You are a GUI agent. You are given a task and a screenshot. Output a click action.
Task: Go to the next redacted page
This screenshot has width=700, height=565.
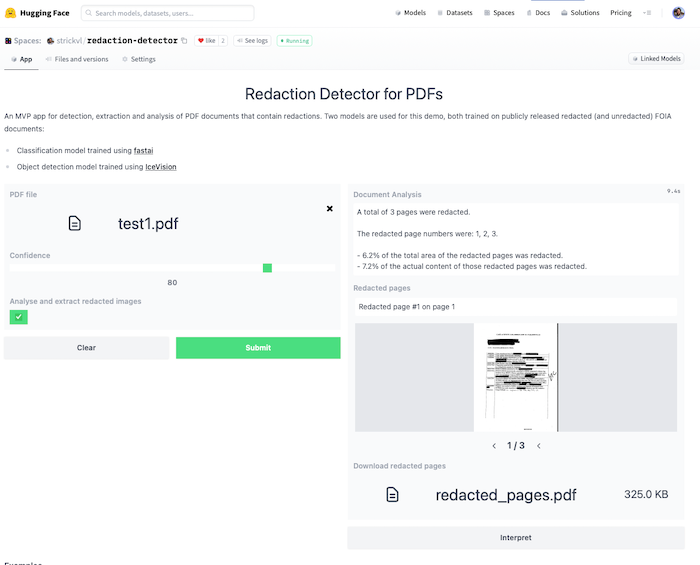tap(539, 446)
